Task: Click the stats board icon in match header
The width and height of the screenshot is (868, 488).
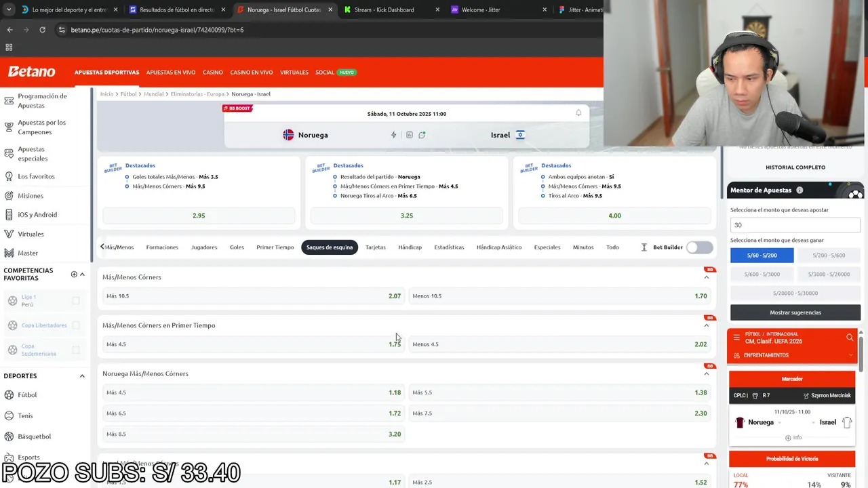Action: coord(409,135)
